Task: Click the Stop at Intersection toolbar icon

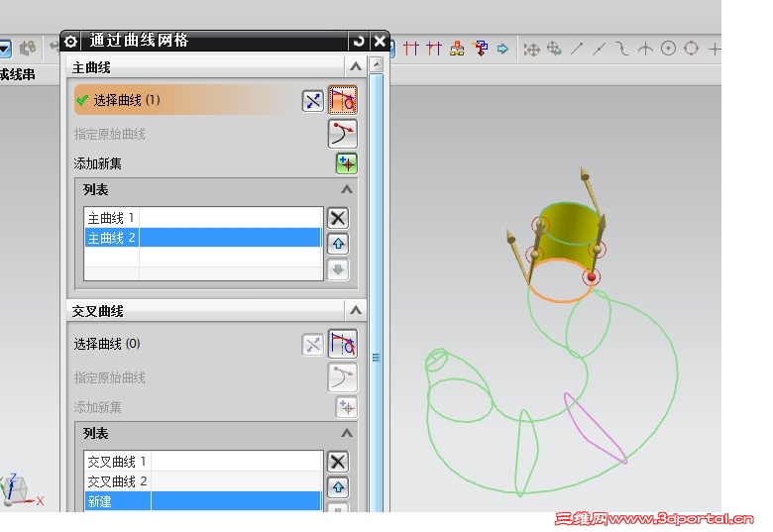Action: (x=410, y=49)
